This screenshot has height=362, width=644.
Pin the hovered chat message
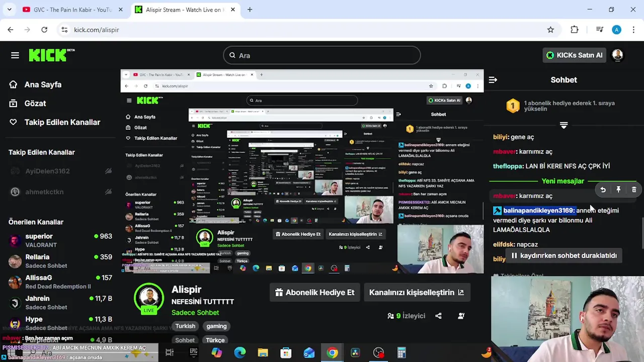pos(618,190)
